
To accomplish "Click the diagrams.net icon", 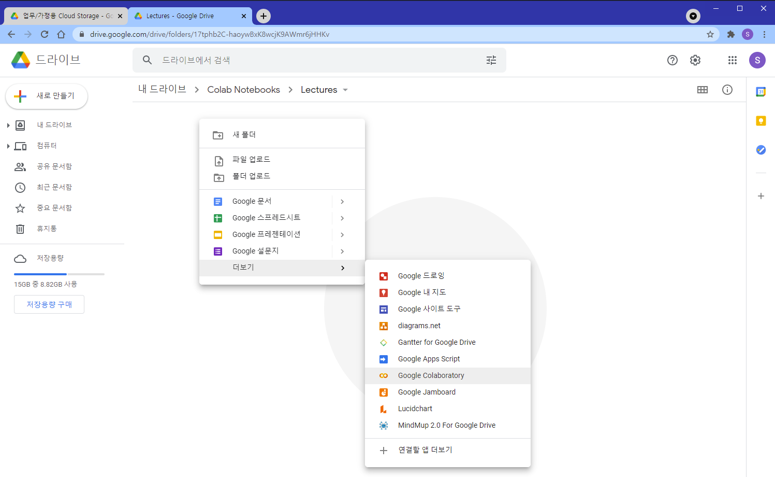I will coord(383,326).
